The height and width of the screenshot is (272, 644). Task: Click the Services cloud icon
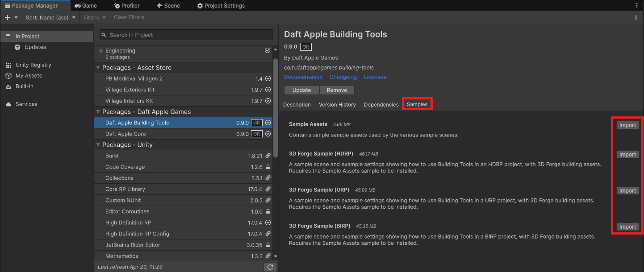tap(8, 104)
